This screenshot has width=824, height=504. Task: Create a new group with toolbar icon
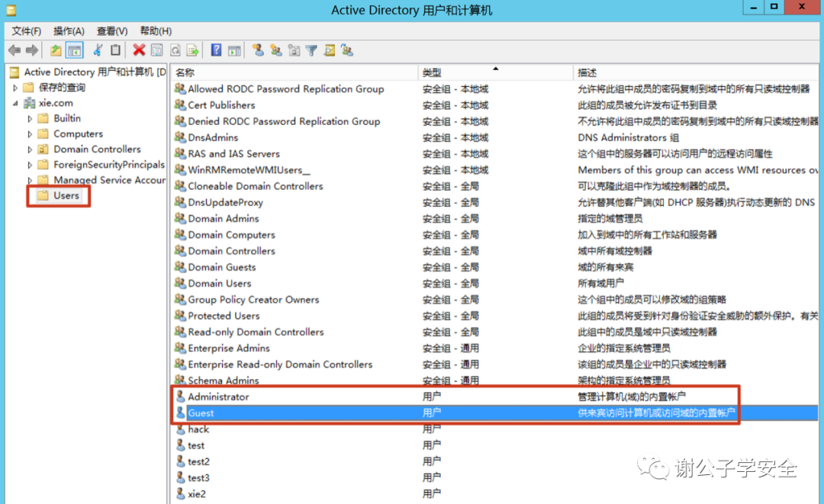276,50
